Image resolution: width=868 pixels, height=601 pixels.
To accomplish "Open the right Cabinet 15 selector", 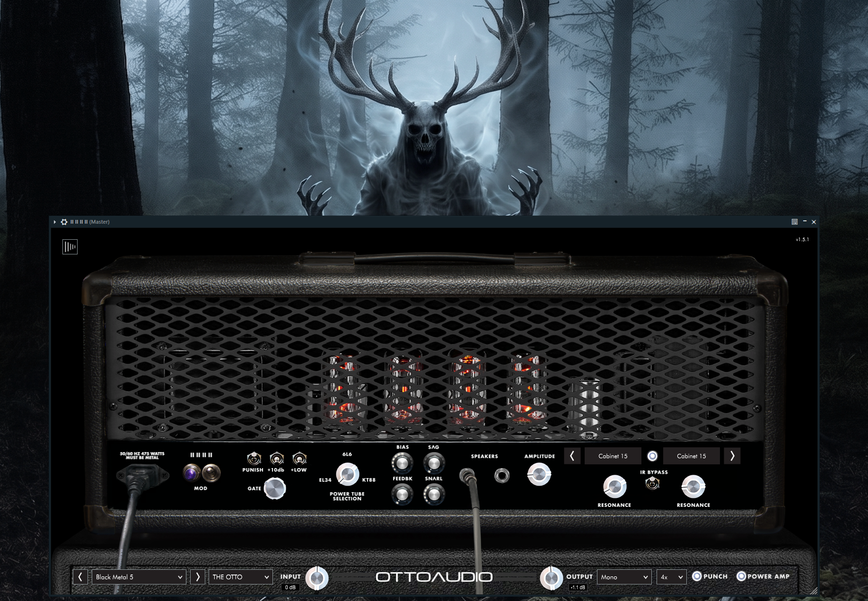I will [x=692, y=456].
